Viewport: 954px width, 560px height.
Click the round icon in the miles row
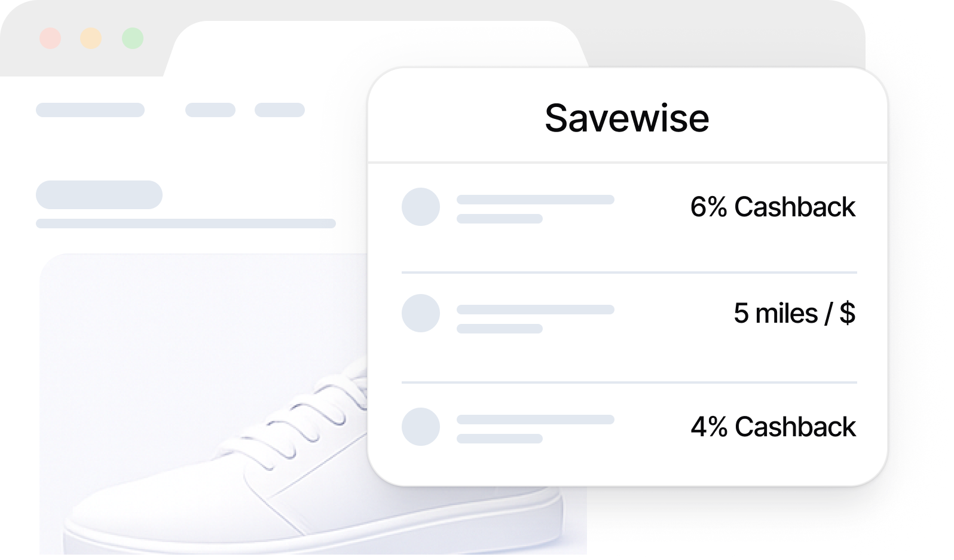[421, 313]
